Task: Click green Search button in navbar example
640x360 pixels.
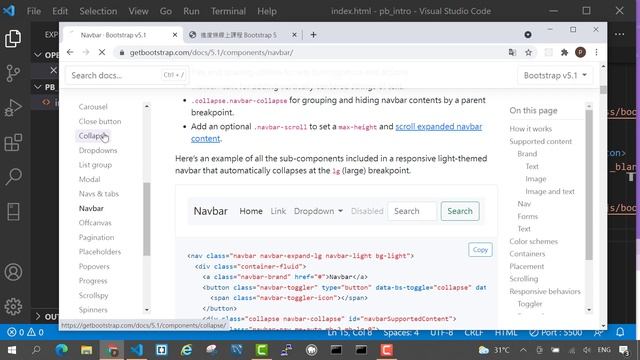Action: pyautogui.click(x=460, y=211)
